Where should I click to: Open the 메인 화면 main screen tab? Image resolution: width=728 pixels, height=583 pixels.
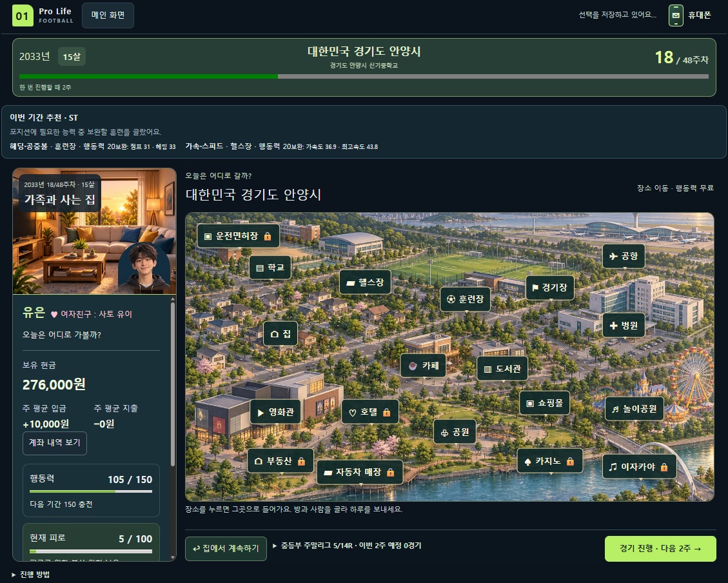pos(108,15)
